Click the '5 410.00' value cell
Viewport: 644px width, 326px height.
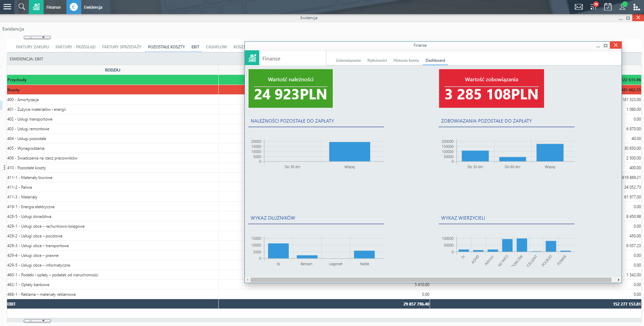pyautogui.click(x=422, y=285)
